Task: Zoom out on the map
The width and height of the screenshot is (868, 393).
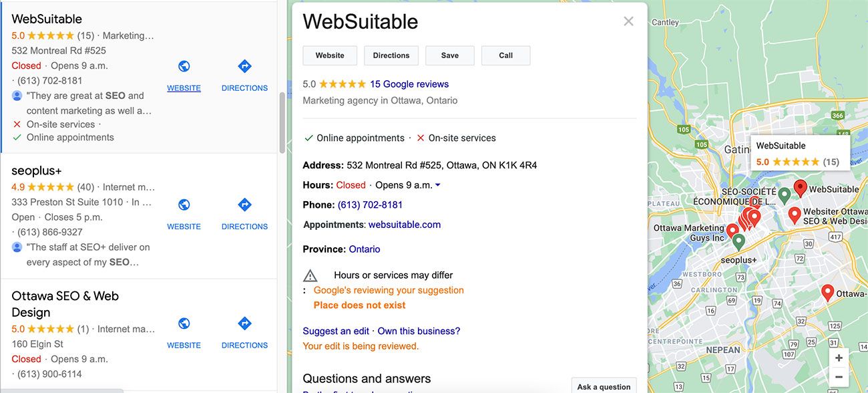Action: (839, 377)
